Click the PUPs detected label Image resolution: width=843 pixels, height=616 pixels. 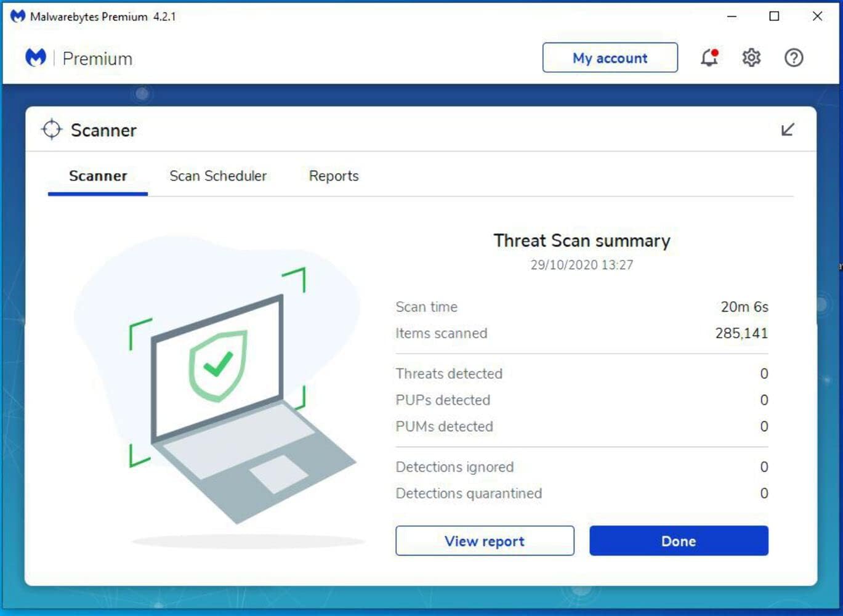[x=443, y=400]
